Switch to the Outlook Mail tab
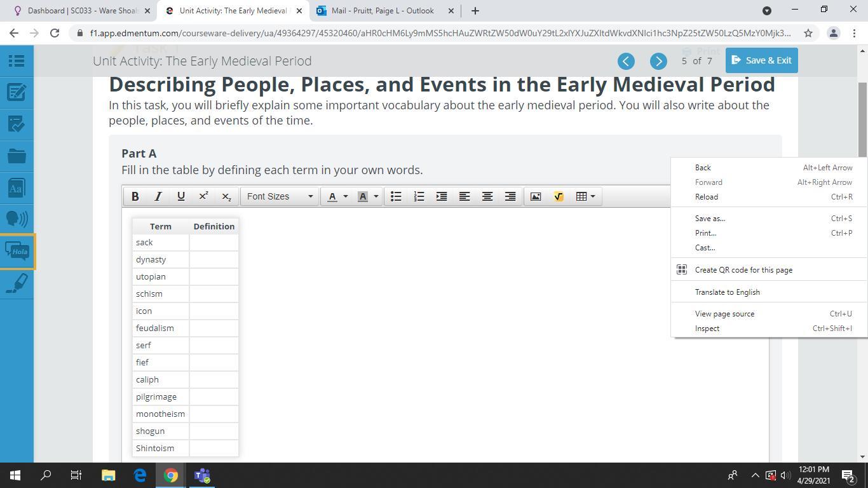 (386, 11)
